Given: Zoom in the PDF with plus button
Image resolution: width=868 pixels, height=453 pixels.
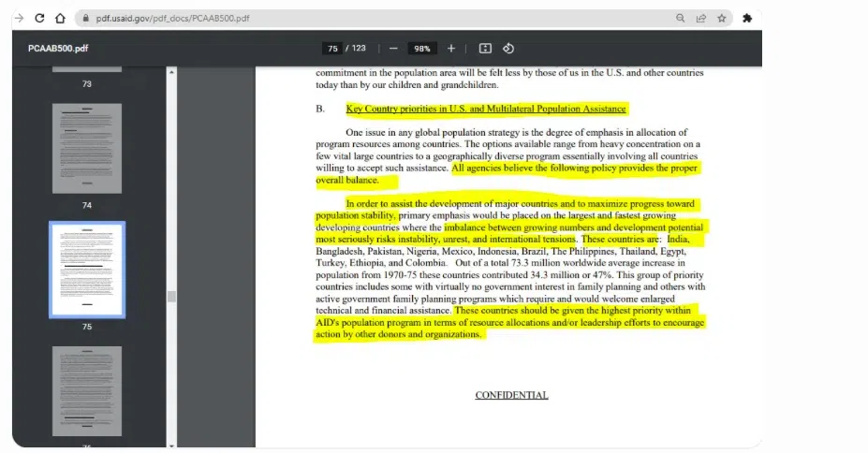Looking at the screenshot, I should click(451, 48).
